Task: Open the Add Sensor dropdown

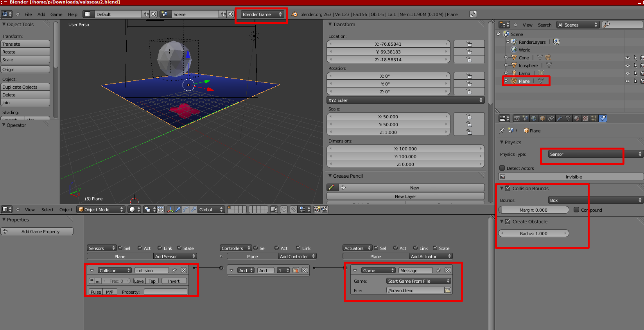Action: 175,256
